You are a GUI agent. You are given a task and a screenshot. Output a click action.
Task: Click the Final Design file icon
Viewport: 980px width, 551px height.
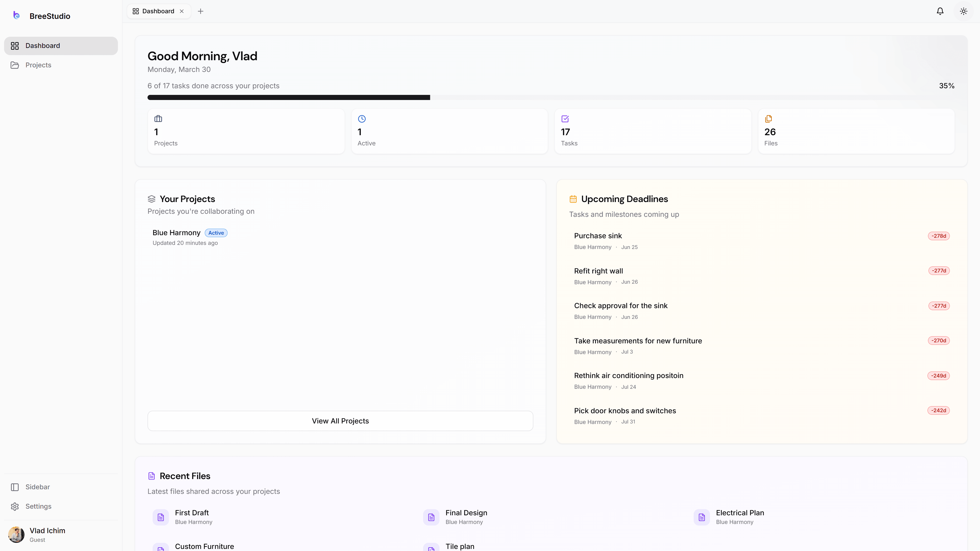[x=431, y=518]
